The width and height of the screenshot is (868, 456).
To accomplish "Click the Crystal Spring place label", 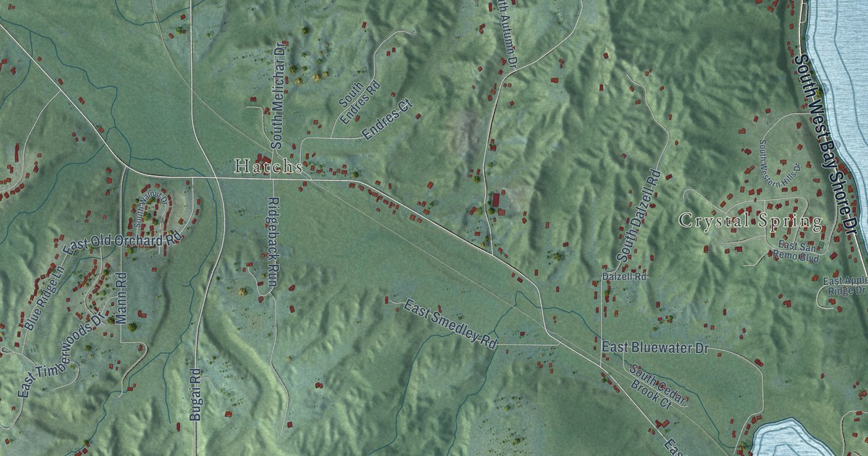I will 750,221.
